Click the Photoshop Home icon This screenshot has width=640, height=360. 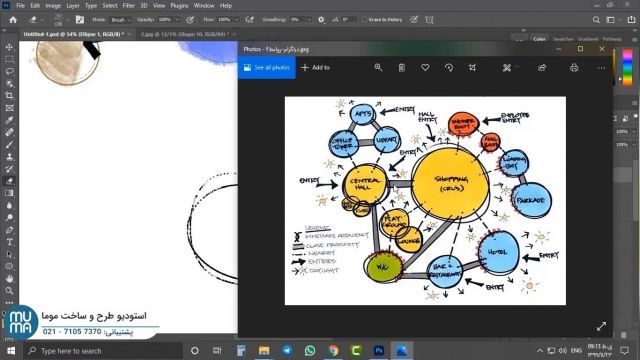pos(13,20)
